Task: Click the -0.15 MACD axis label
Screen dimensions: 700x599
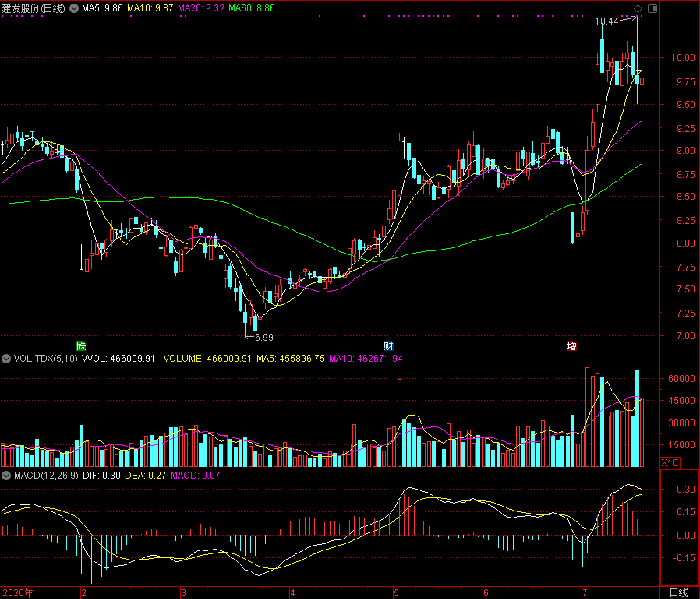Action: pos(684,558)
